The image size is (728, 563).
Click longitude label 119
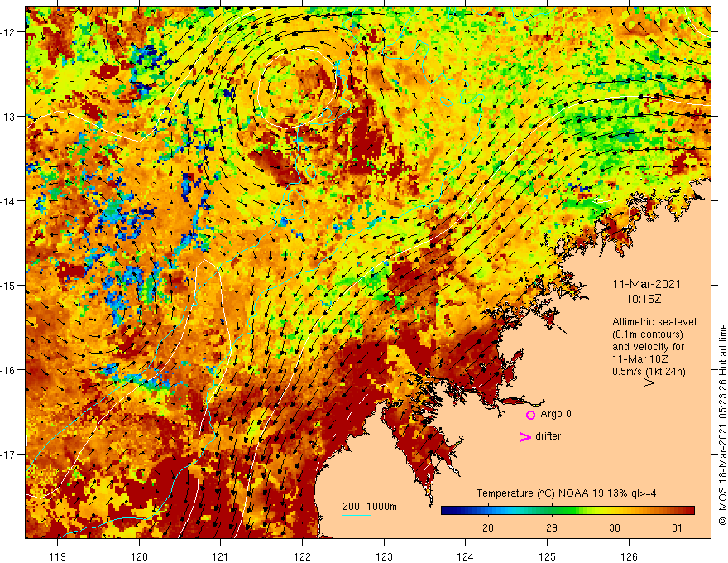point(58,556)
